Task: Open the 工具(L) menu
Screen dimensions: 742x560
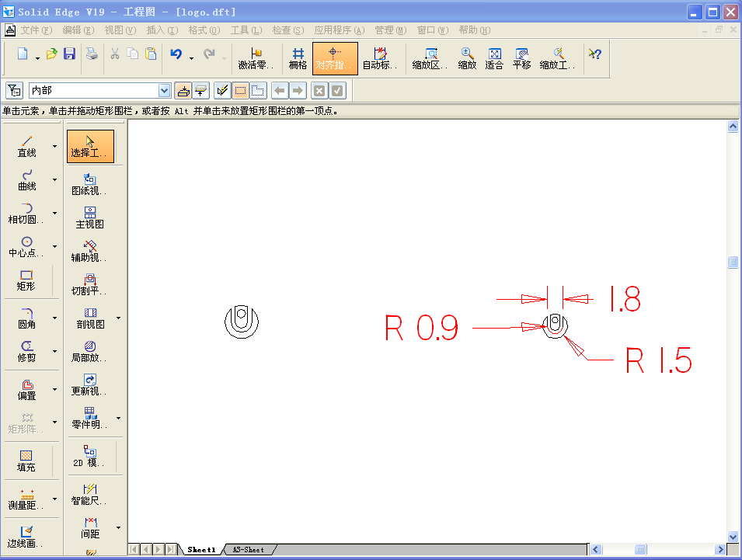Action: [246, 30]
